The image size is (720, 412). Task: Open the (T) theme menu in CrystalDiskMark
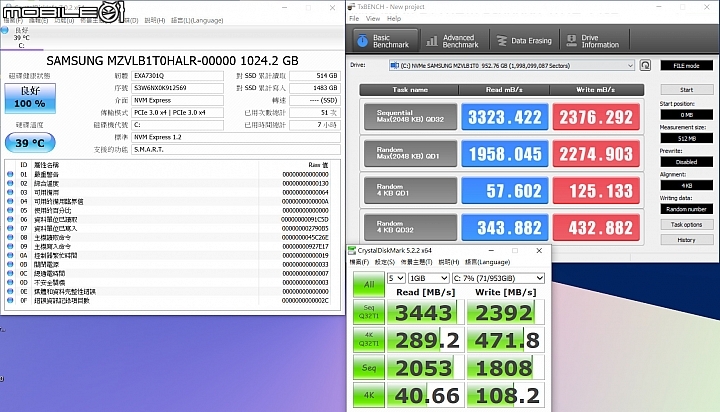[x=416, y=262]
